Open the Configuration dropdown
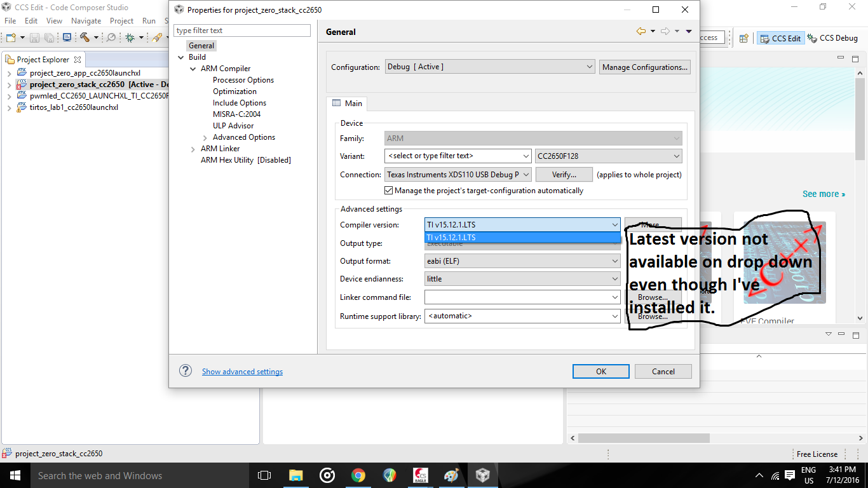Viewport: 868px width, 488px height. 490,67
